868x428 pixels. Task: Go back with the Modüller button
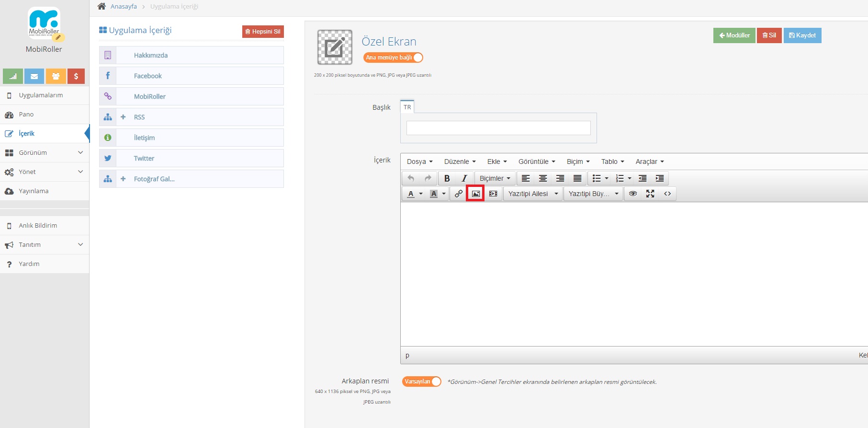[734, 35]
